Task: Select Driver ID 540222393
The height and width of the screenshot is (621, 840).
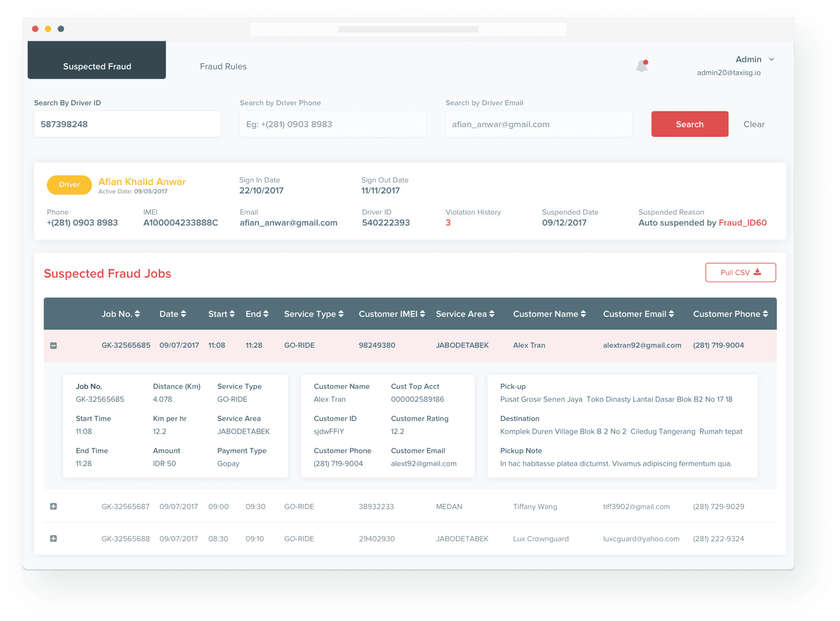Action: point(386,223)
